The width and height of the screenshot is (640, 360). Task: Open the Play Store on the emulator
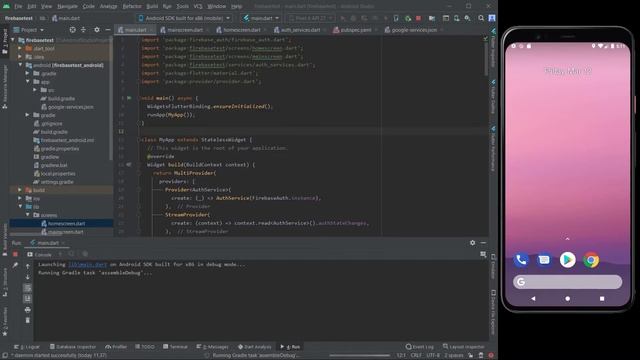pos(567,260)
